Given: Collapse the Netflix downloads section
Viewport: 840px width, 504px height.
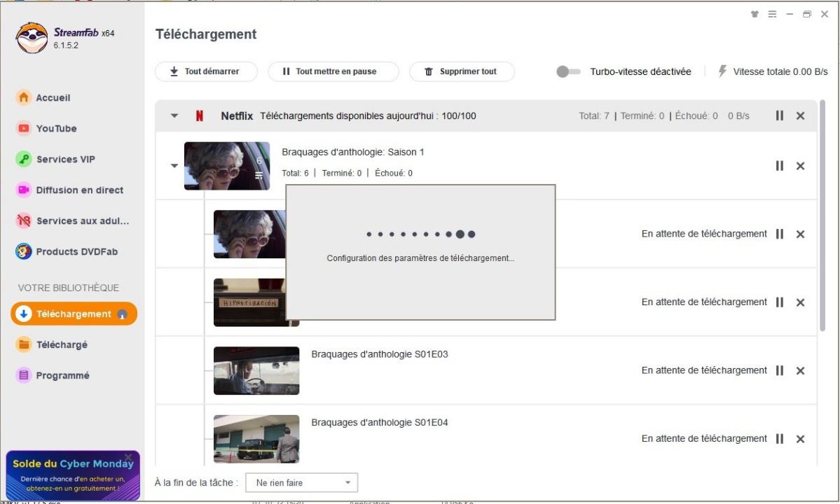Looking at the screenshot, I should point(174,116).
